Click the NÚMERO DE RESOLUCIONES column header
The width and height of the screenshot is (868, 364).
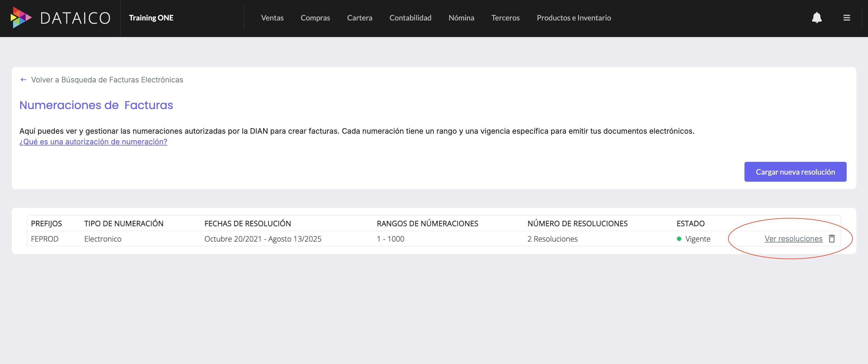577,223
